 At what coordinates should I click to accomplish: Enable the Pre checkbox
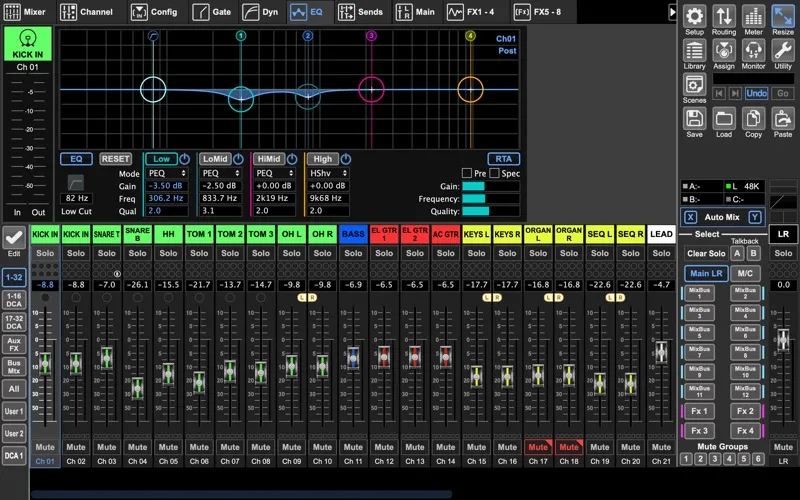tap(467, 173)
